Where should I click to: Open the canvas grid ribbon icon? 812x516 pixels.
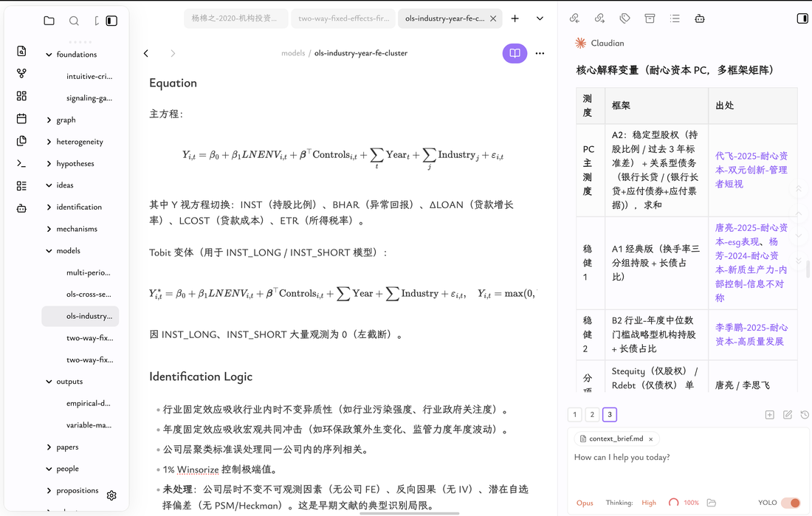21,96
